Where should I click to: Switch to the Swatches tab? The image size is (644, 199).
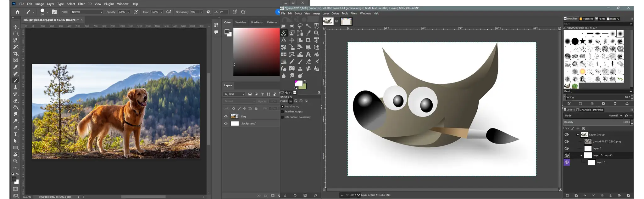[x=241, y=22]
